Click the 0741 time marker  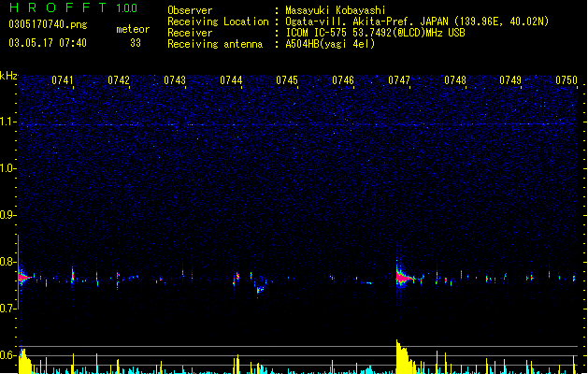click(x=63, y=80)
